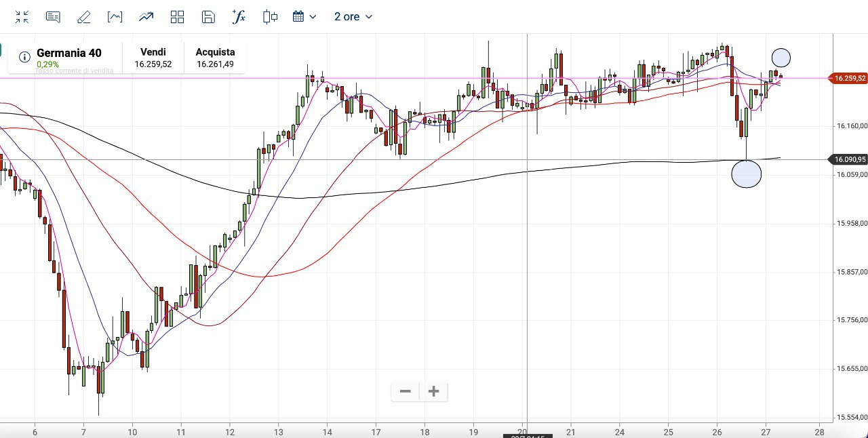Click date label 13 on time axis
The height and width of the screenshot is (438, 868).
click(x=278, y=432)
